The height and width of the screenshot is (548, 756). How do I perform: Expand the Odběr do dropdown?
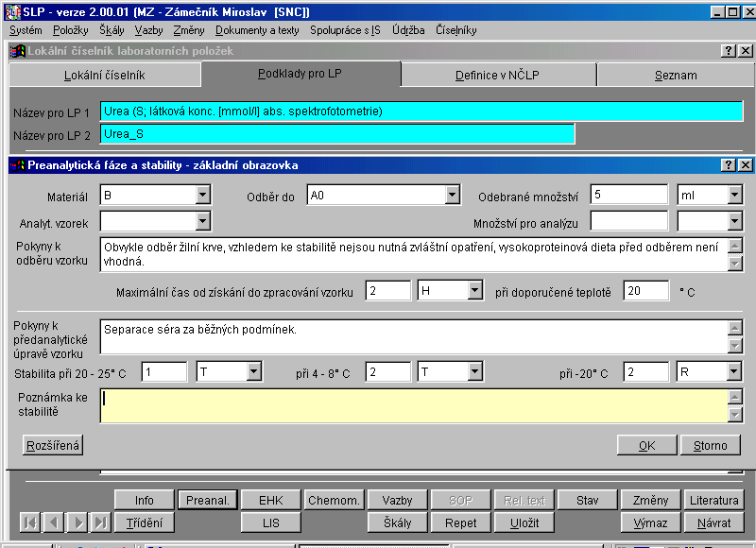[x=452, y=195]
